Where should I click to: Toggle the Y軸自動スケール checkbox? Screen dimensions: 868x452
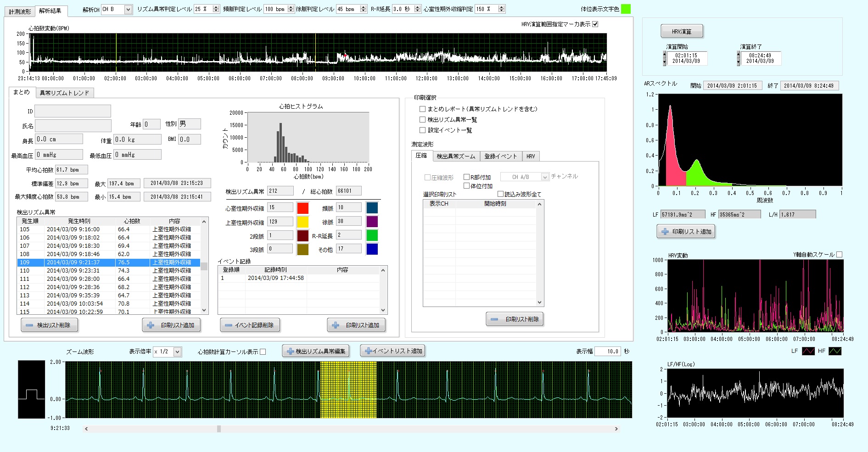coord(840,255)
